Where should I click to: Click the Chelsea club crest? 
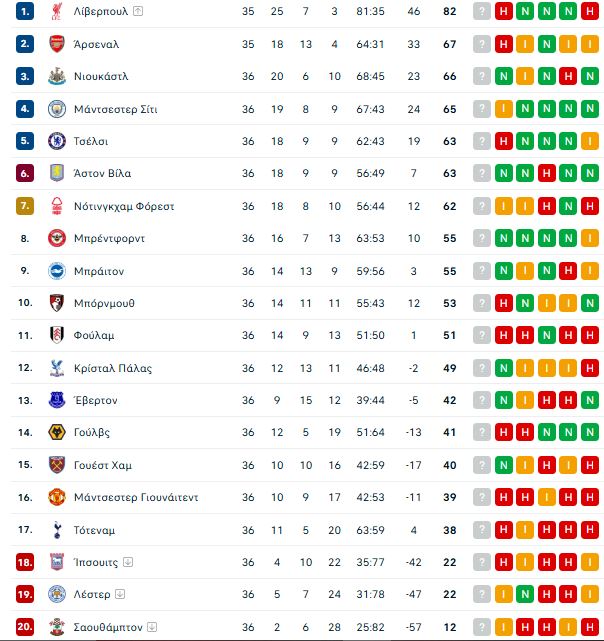coord(57,141)
